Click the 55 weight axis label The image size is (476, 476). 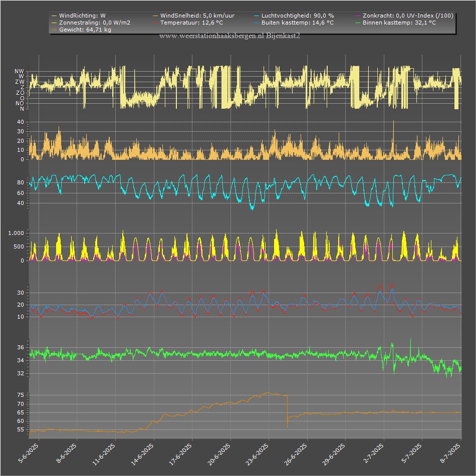pyautogui.click(x=21, y=429)
